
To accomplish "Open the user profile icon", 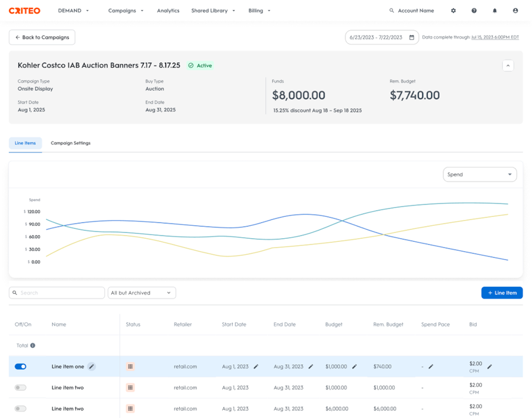I will [515, 11].
